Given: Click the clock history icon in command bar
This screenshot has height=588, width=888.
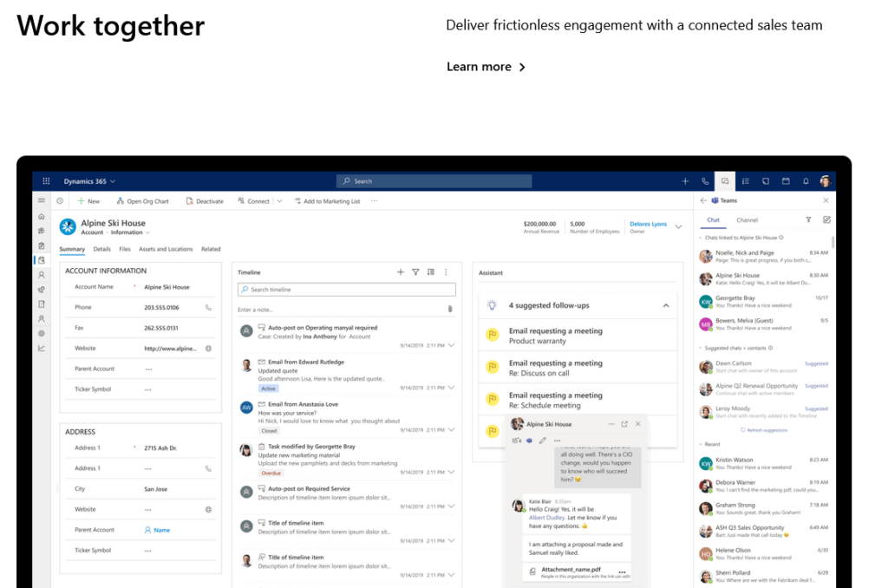Looking at the screenshot, I should point(60,201).
